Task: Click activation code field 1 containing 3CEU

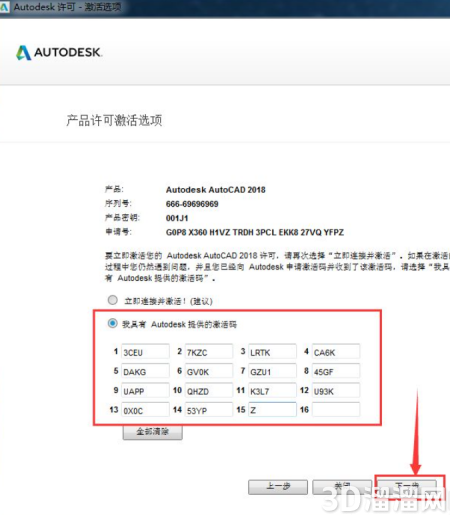Action: (x=145, y=352)
